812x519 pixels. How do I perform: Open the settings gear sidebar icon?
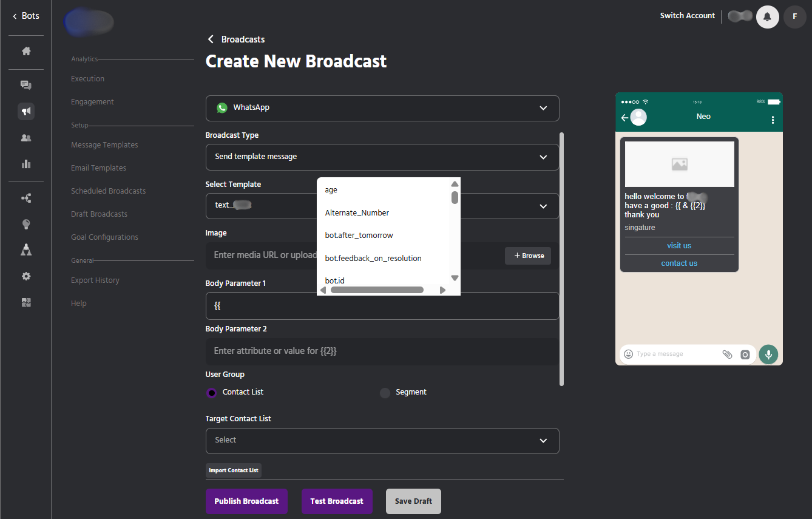[26, 276]
